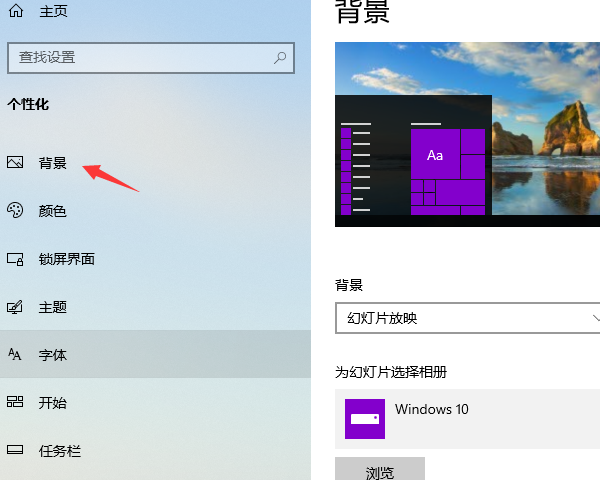
Task: Open the 幻灯片放映 background dropdown
Action: click(x=465, y=318)
